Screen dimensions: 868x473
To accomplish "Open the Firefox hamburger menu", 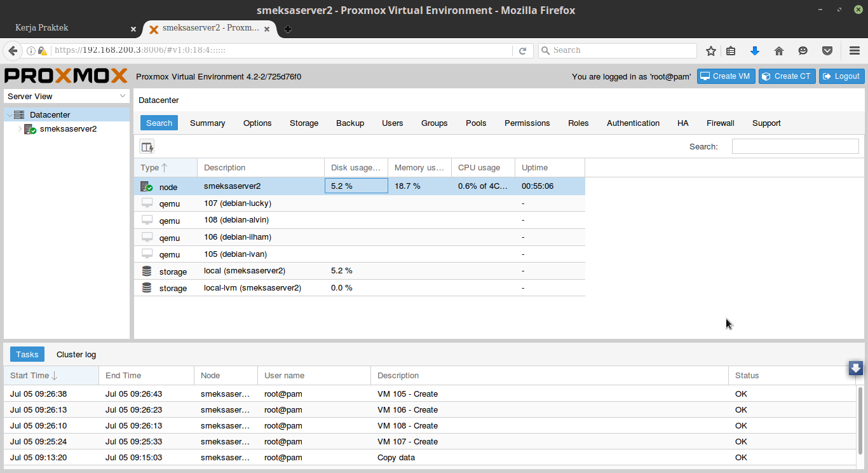I will 855,51.
